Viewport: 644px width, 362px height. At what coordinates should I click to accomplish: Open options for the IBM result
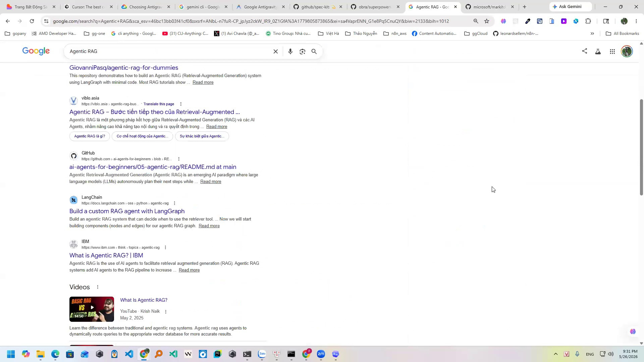(x=165, y=247)
